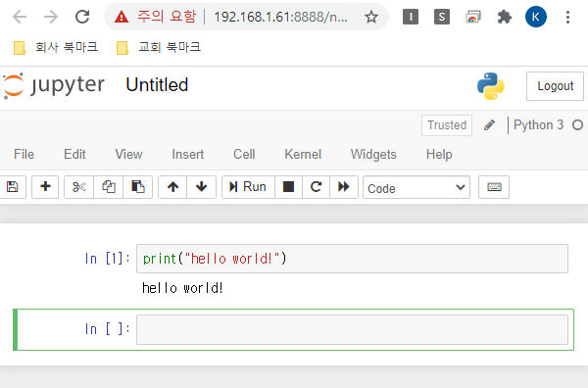Move selected cell down arrow
The image size is (588, 388).
point(201,187)
